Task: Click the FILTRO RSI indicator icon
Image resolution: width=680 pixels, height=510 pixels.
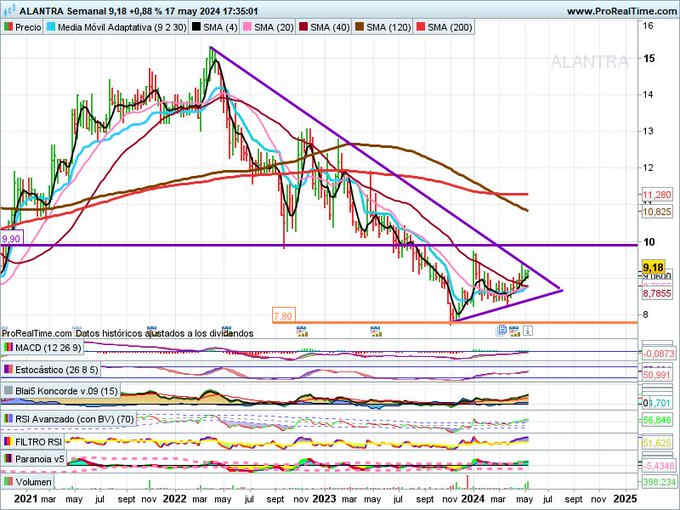Action: coord(8,442)
